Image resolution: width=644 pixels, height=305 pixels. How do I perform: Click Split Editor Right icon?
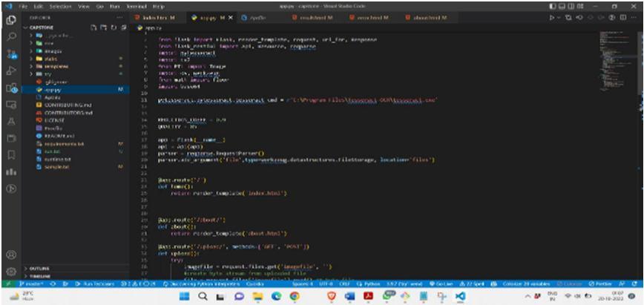point(622,18)
